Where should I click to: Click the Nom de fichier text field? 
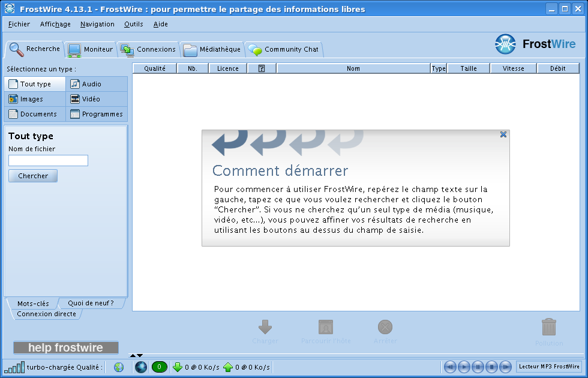pyautogui.click(x=49, y=161)
